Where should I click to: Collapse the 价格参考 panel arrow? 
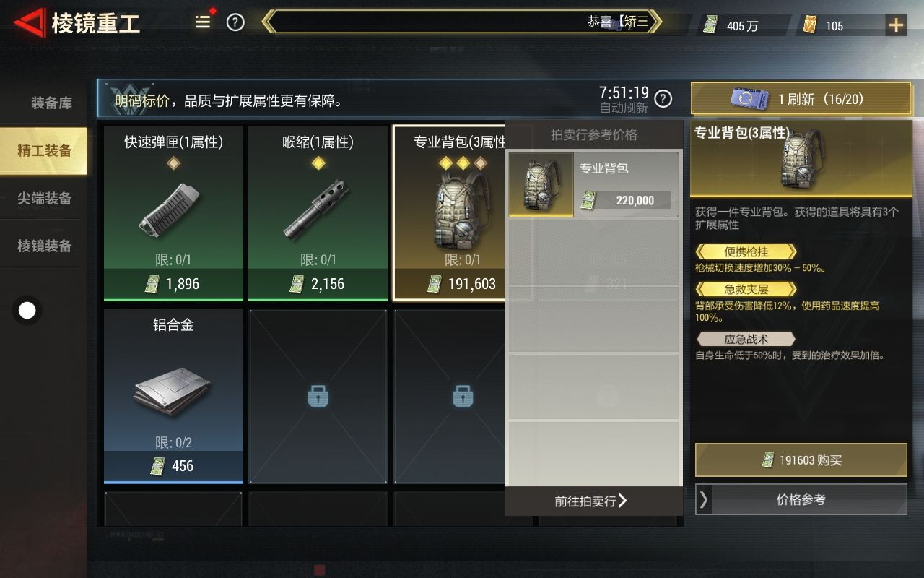[705, 499]
